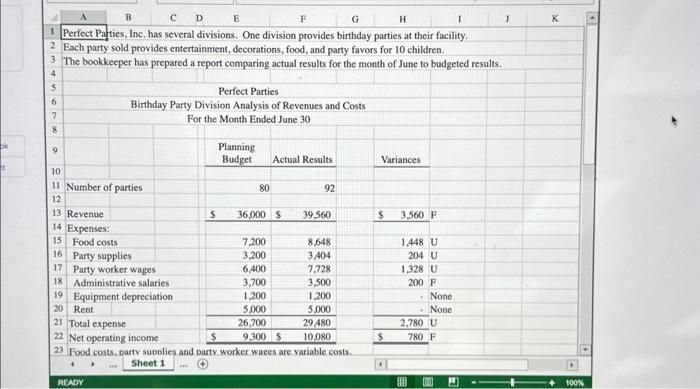700x389 pixels.
Task: Select column A header
Action: [83, 17]
